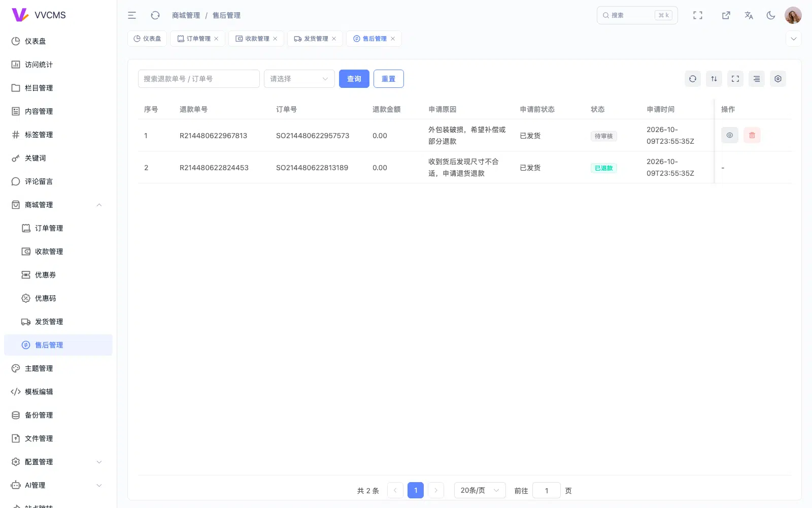812x508 pixels.
Task: Refresh the refund table data
Action: [x=693, y=79]
